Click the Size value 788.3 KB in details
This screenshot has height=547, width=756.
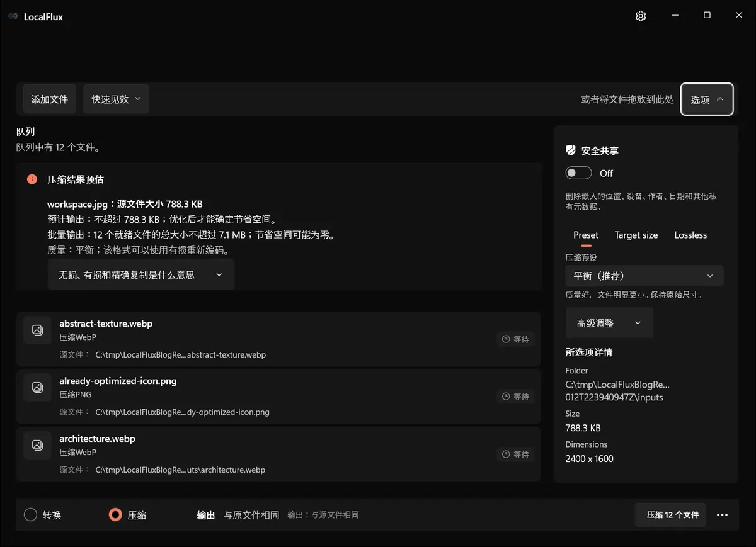583,428
